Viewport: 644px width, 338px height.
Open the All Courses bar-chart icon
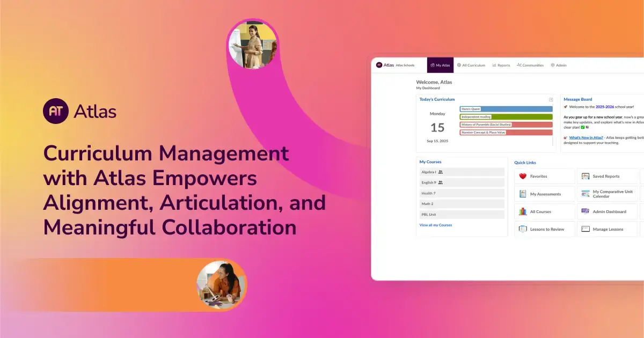pyautogui.click(x=523, y=211)
